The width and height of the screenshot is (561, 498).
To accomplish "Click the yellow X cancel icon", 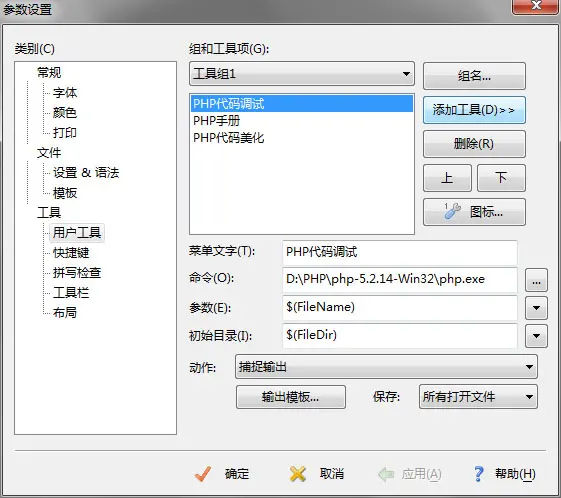I will coord(298,474).
